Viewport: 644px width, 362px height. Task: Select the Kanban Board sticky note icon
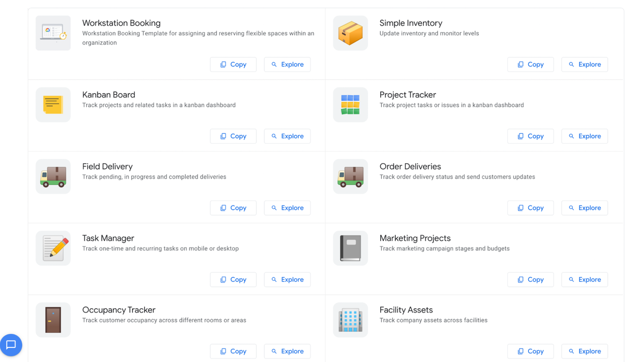pos(53,104)
